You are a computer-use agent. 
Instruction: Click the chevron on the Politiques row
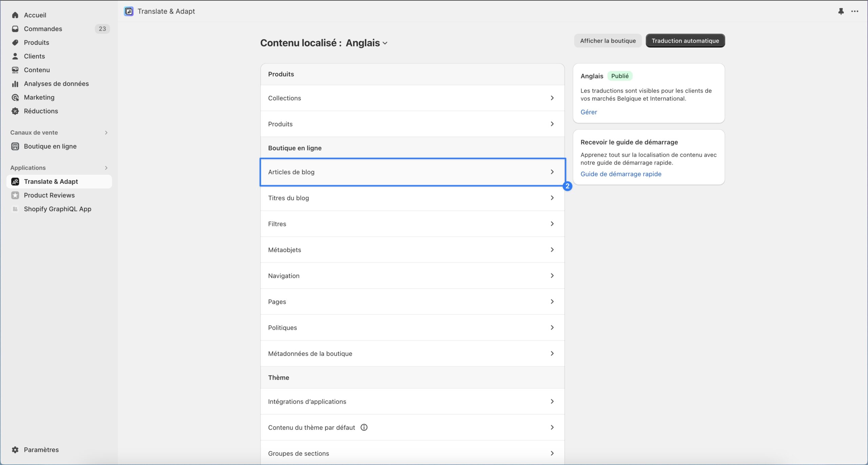pos(552,328)
